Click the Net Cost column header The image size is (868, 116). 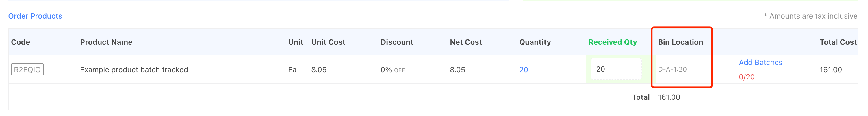pos(466,42)
